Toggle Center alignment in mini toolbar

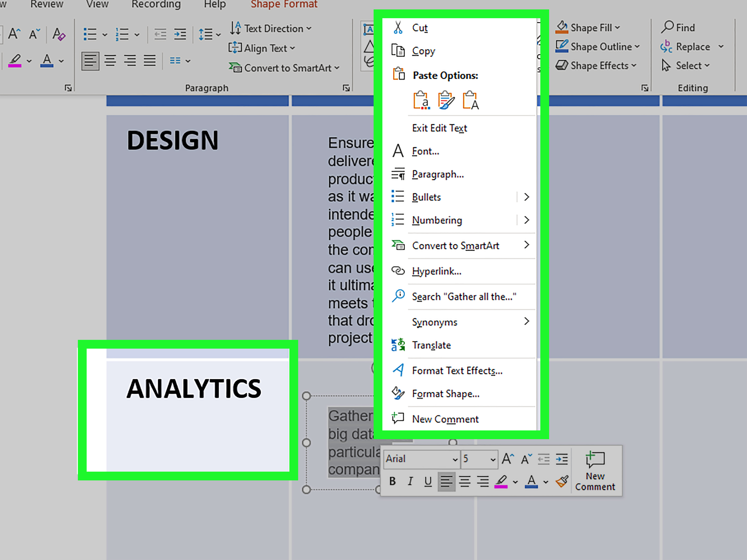[x=465, y=481]
